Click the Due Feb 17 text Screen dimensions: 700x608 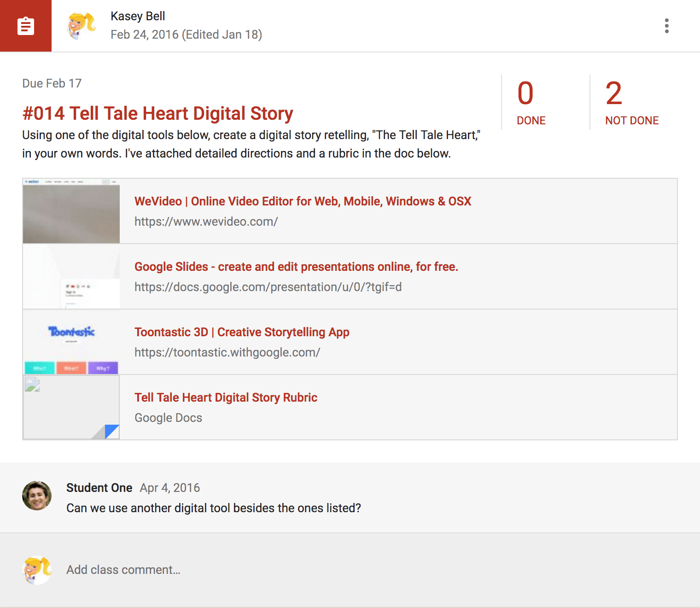click(52, 83)
